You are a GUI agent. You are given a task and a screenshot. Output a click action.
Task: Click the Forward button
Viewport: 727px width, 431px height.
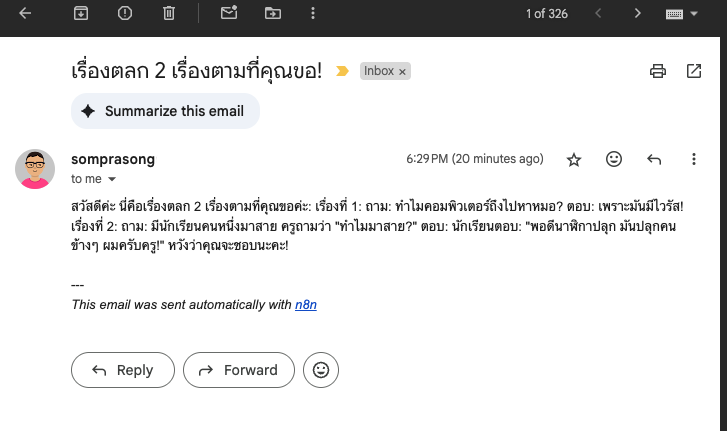(x=239, y=370)
